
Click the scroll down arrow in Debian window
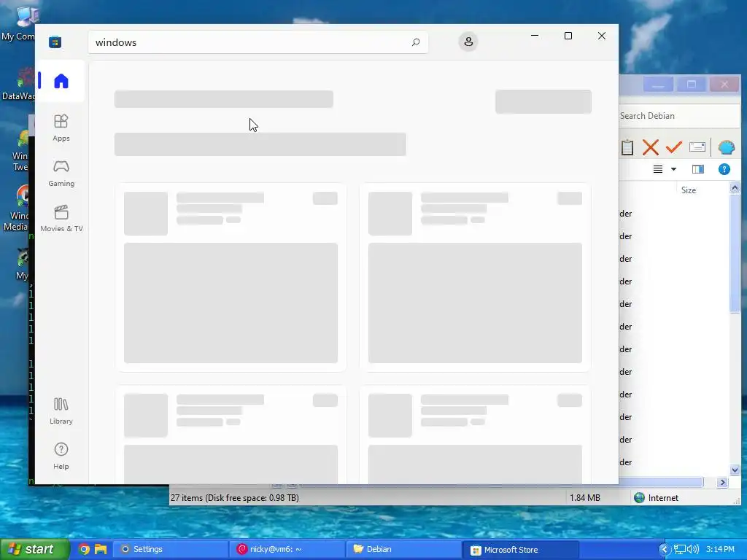point(735,470)
